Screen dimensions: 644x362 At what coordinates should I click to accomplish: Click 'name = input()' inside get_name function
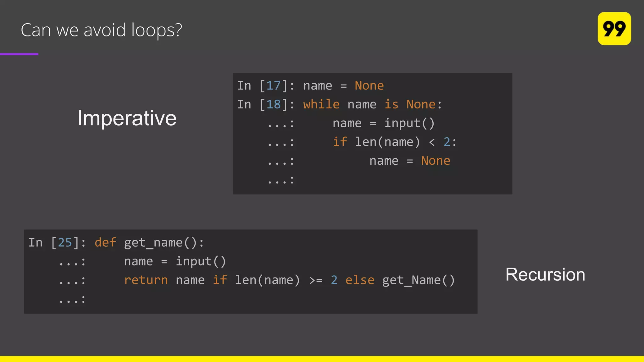[x=175, y=261]
